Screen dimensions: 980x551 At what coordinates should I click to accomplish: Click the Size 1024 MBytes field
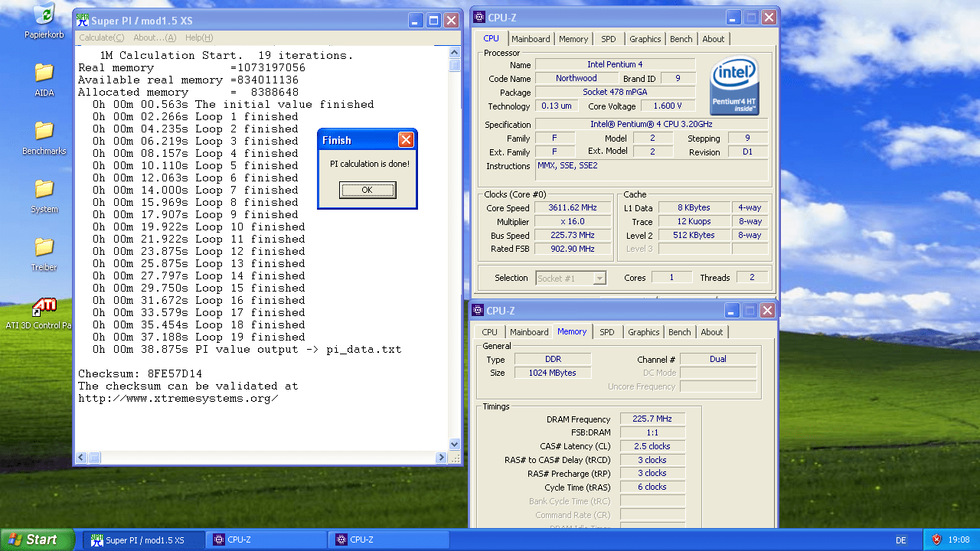tap(553, 373)
